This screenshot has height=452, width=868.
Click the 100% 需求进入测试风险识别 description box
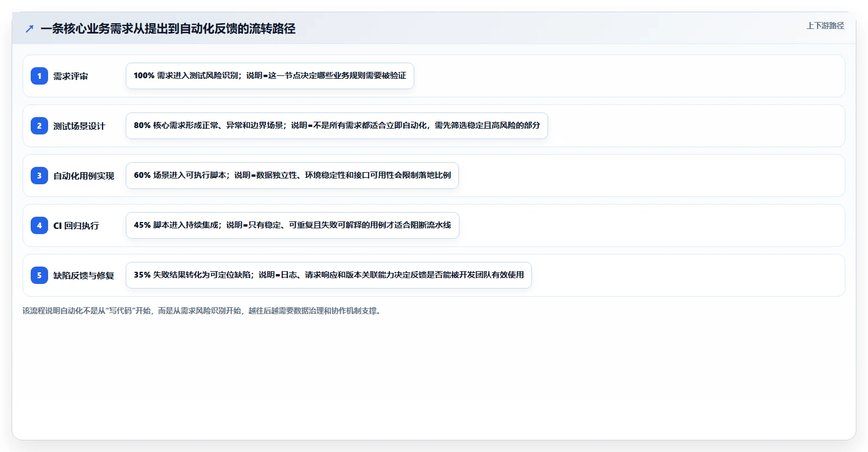pyautogui.click(x=270, y=76)
